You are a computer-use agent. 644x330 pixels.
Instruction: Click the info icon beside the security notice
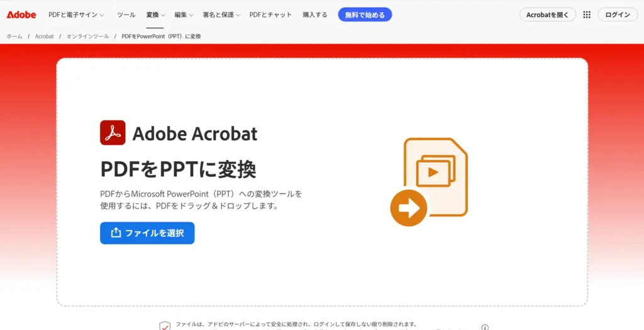tap(485, 327)
